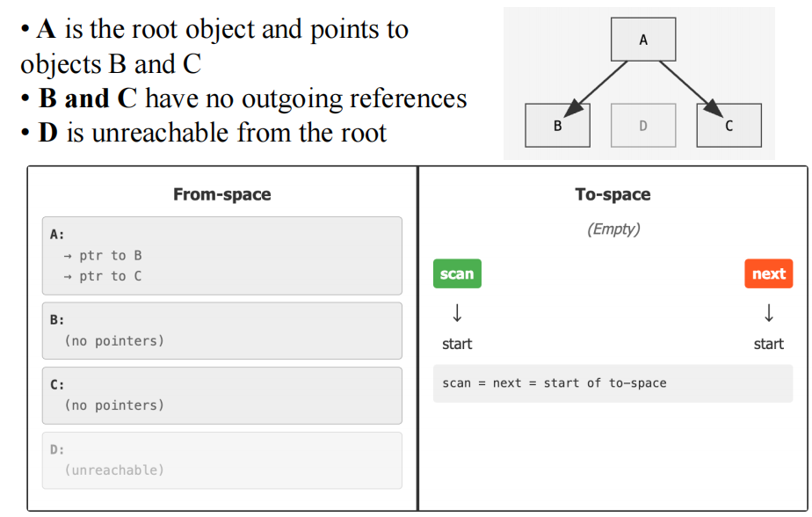Click the (Empty) label in To-space
Screen dimensions: 812x517
(x=613, y=229)
